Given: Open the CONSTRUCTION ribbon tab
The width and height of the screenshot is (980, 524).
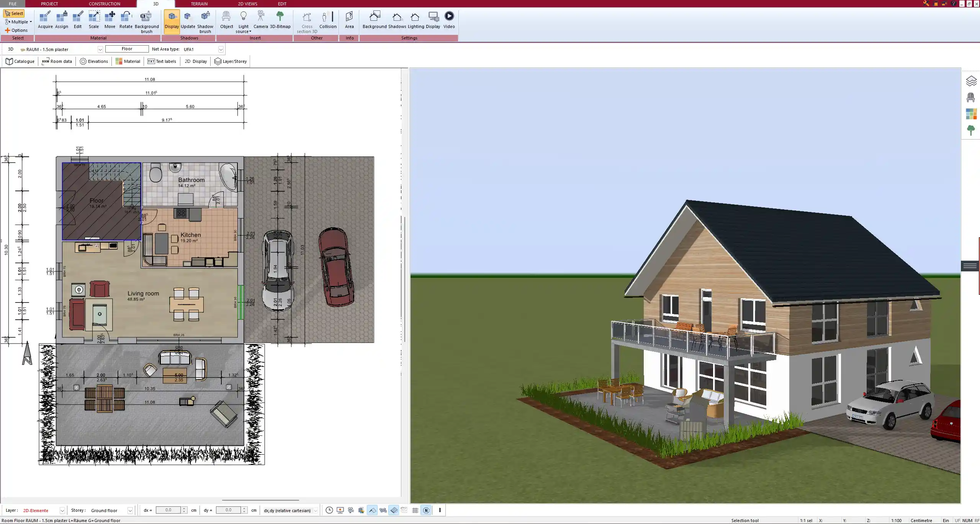Looking at the screenshot, I should pyautogui.click(x=104, y=4).
